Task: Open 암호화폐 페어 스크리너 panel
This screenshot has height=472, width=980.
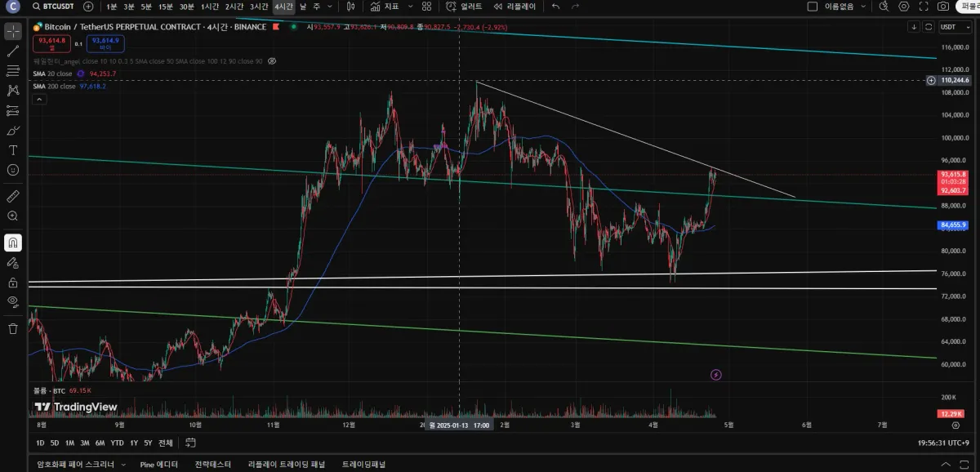Action: 74,464
